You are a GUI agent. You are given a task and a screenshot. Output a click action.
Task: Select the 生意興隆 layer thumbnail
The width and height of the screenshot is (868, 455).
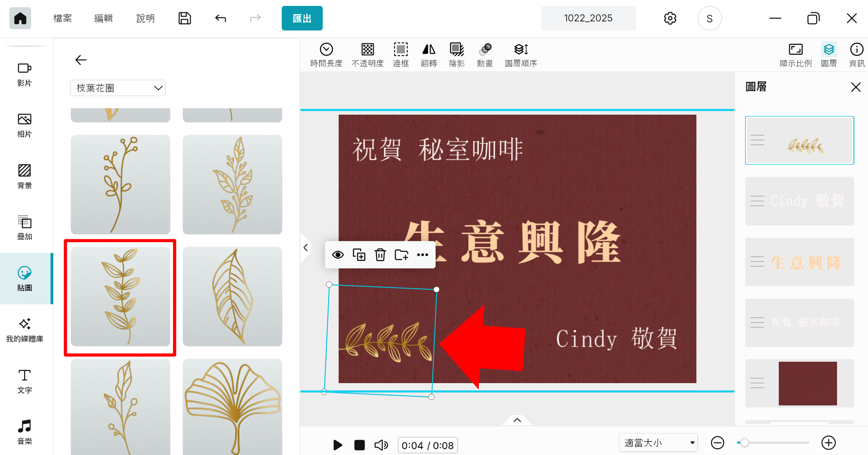(x=799, y=262)
